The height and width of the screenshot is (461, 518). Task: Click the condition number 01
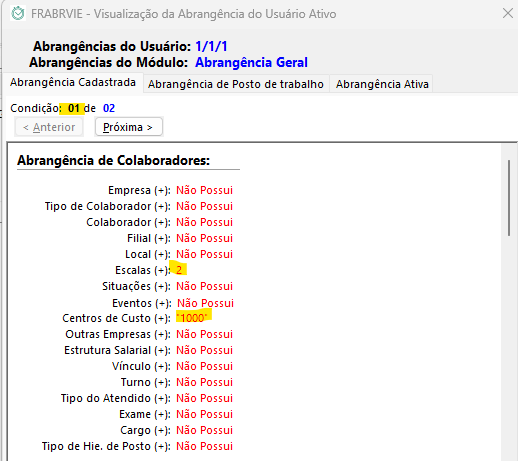pos(74,108)
